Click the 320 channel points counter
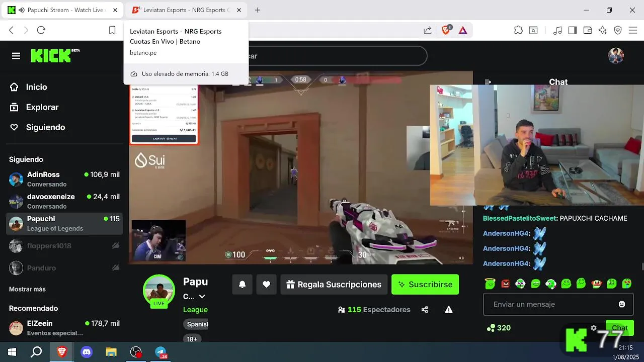Viewport: 644px width, 362px height. click(x=499, y=328)
